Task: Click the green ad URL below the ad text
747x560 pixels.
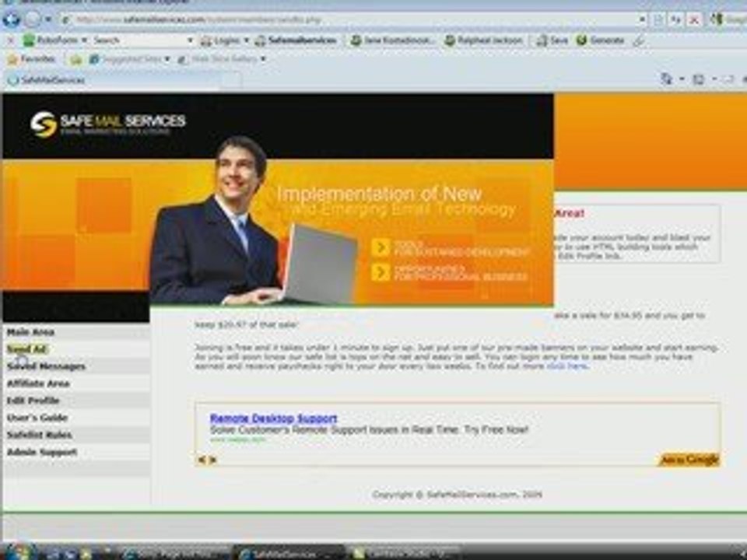Action: pos(237,440)
